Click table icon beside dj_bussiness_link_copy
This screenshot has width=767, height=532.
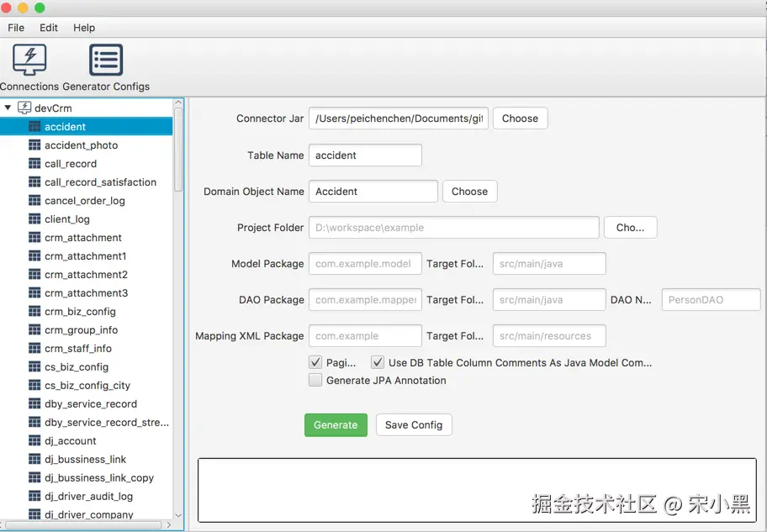point(34,477)
